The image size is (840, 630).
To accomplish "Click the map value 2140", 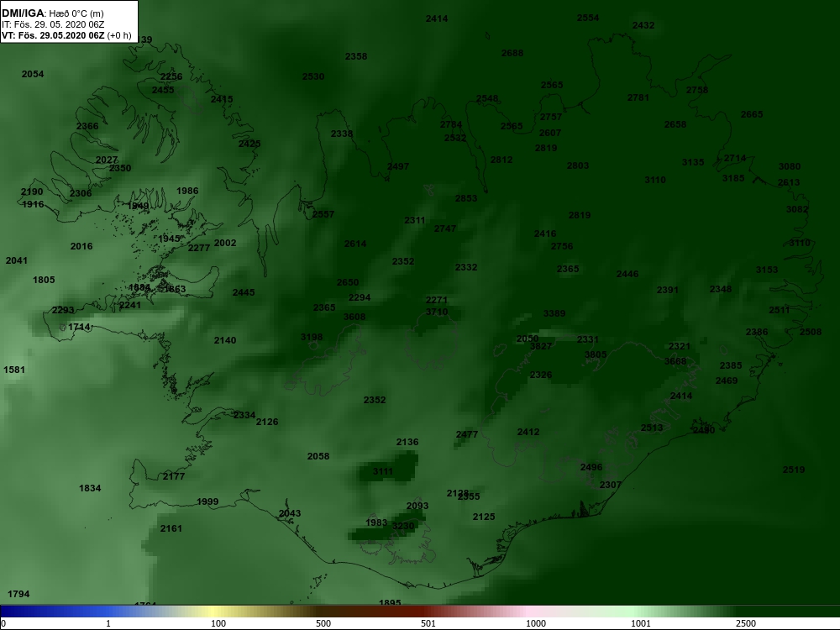I will coord(225,340).
